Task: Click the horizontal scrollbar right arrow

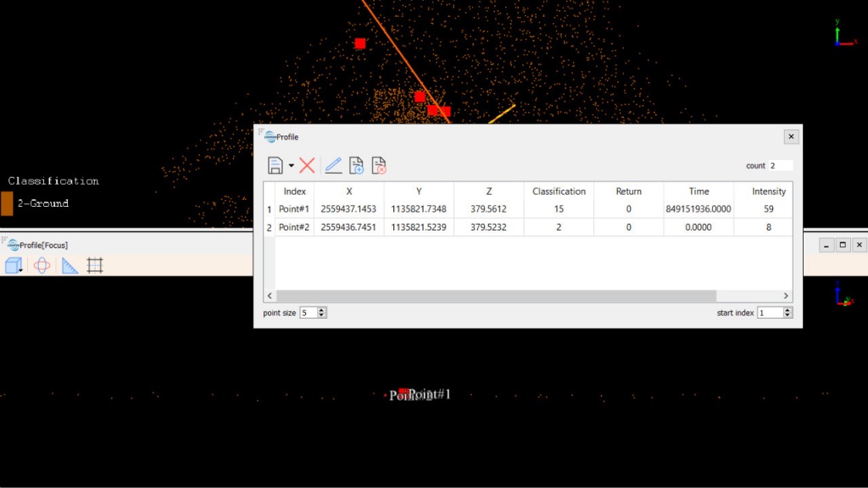Action: [787, 296]
